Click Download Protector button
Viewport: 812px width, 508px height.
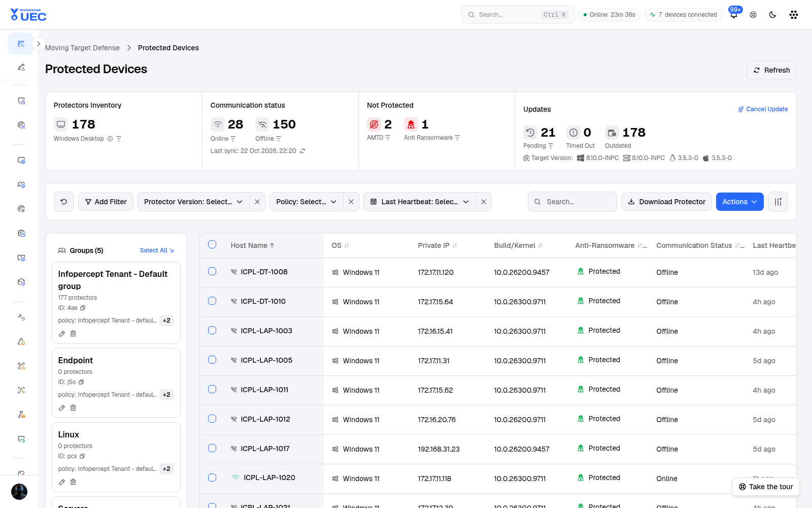click(666, 202)
